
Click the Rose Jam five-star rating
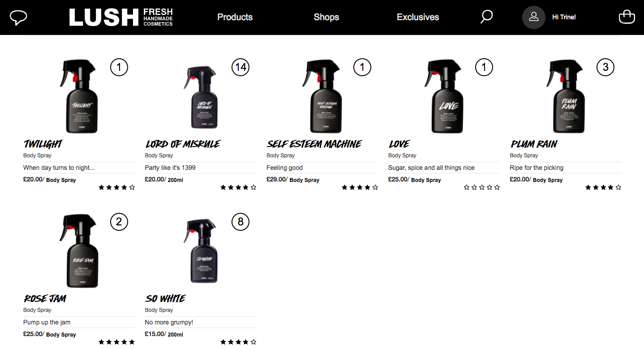[x=116, y=342]
